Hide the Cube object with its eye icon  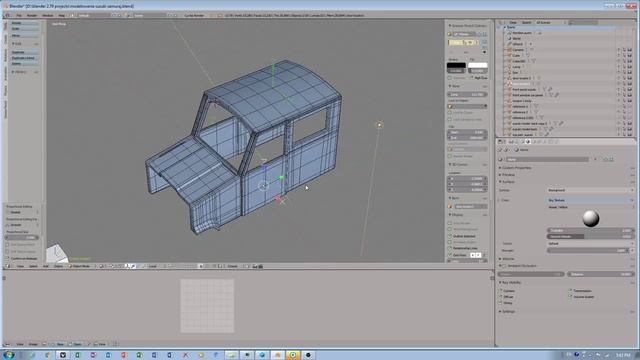pyautogui.click(x=618, y=56)
